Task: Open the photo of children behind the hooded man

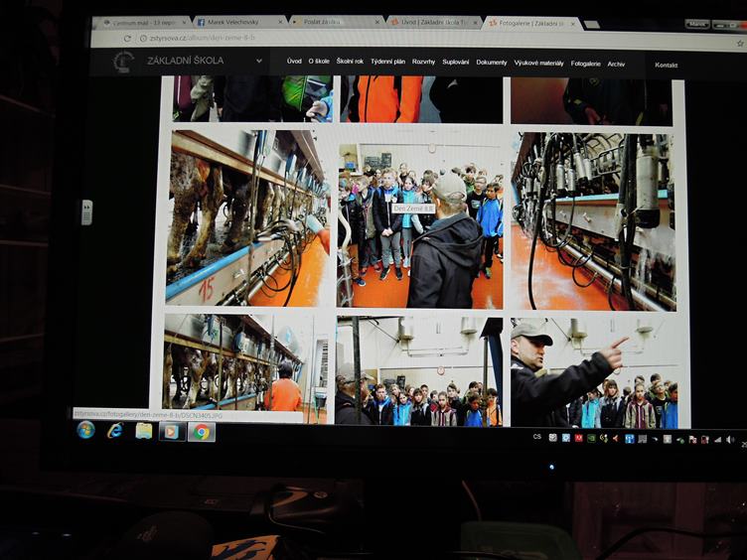Action: point(419,225)
